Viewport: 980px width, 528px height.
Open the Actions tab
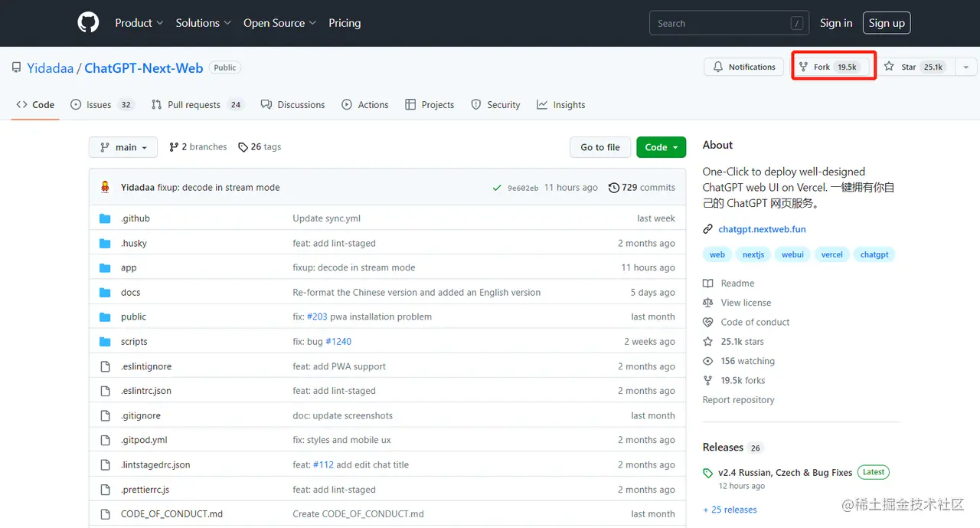click(x=365, y=104)
